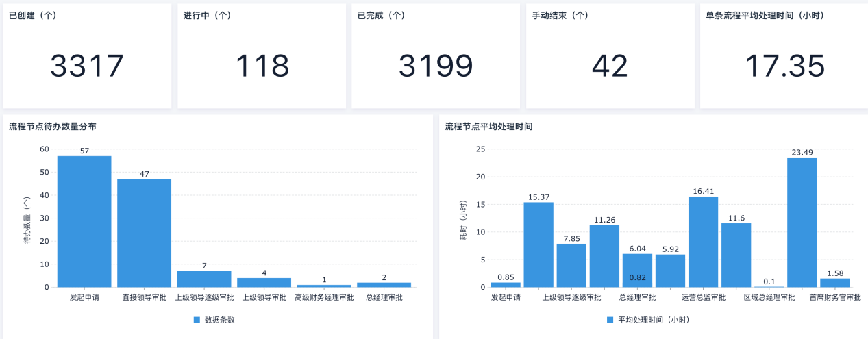Select the bar labeled 11.6
868x339 pixels.
[736, 255]
